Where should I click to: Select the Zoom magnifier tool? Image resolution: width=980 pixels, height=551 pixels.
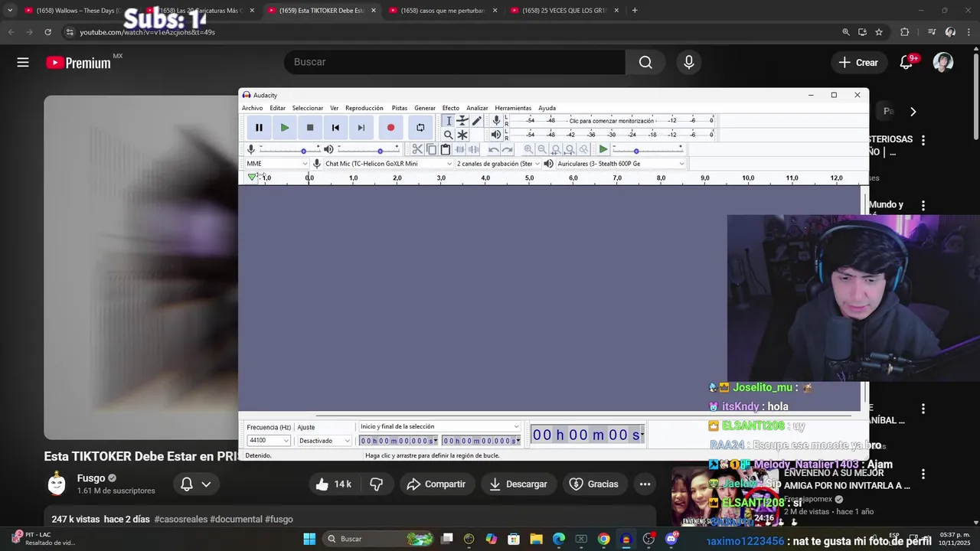[x=449, y=135]
